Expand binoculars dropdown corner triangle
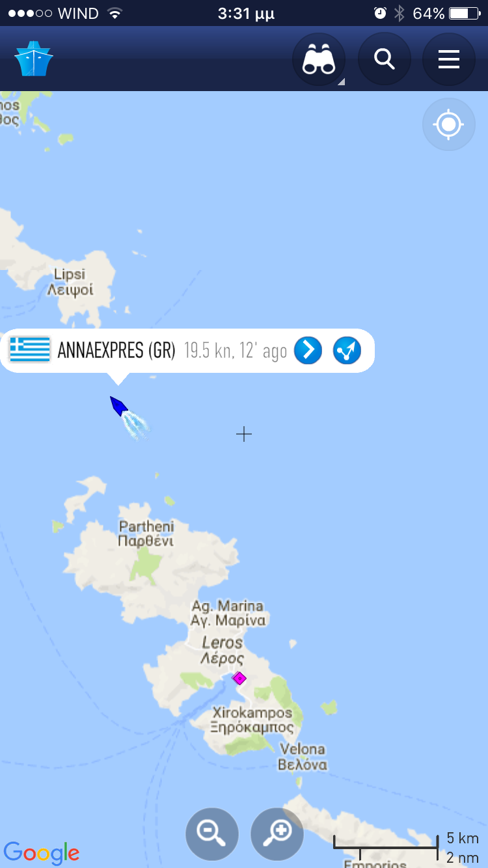The height and width of the screenshot is (868, 488). point(340,82)
